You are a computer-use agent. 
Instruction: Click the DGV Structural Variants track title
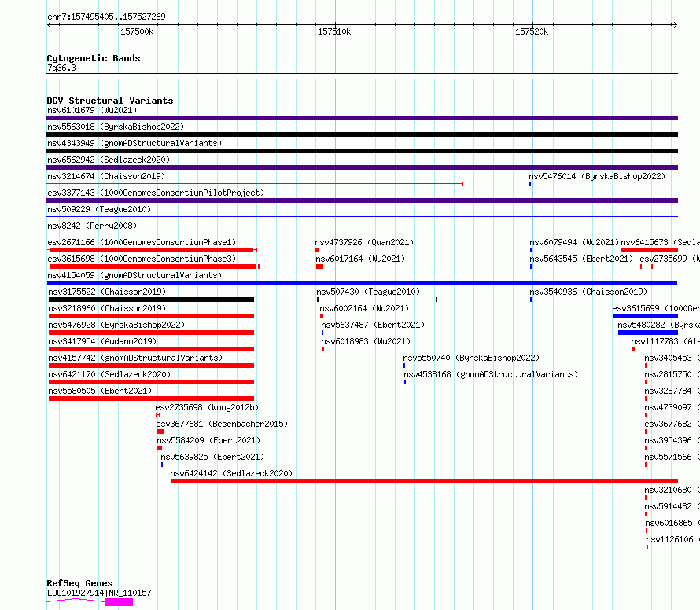[110, 101]
